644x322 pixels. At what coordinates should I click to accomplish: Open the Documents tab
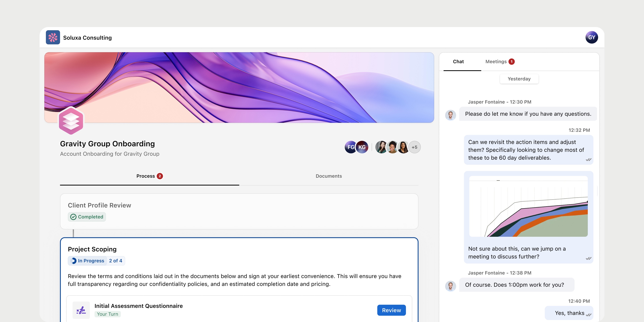click(x=328, y=176)
